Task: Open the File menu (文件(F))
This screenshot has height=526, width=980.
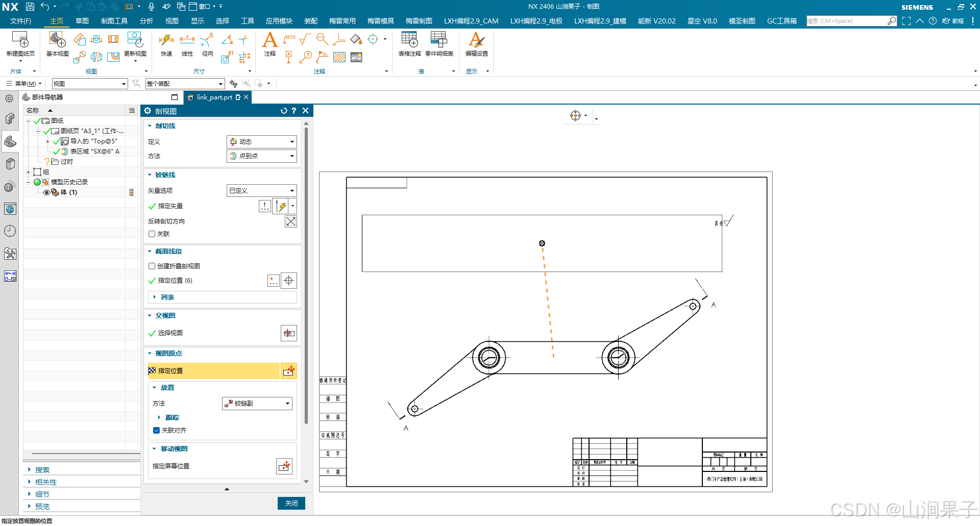Action: (x=20, y=21)
